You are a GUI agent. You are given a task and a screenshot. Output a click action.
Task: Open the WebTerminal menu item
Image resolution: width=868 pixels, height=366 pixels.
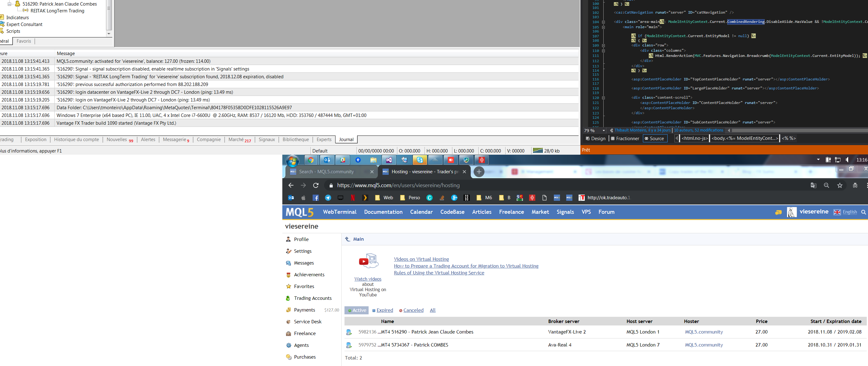(x=340, y=212)
